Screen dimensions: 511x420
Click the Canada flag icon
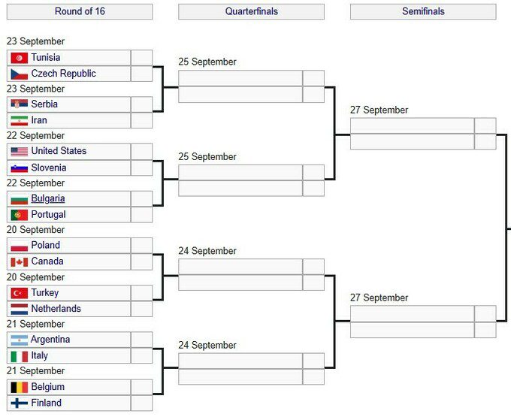(x=20, y=262)
